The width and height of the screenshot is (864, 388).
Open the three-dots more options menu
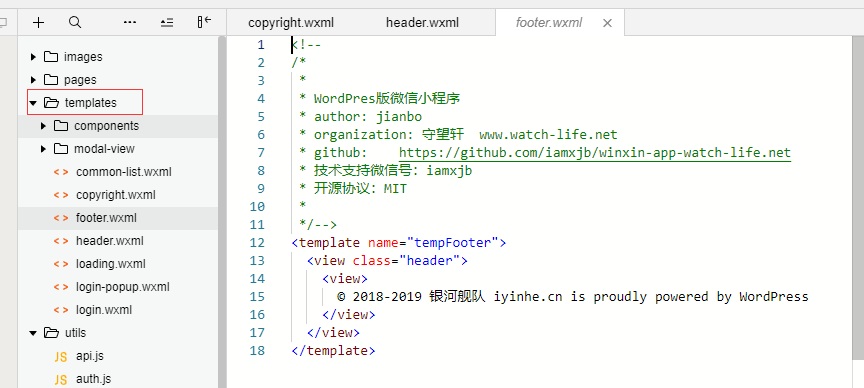click(x=130, y=23)
